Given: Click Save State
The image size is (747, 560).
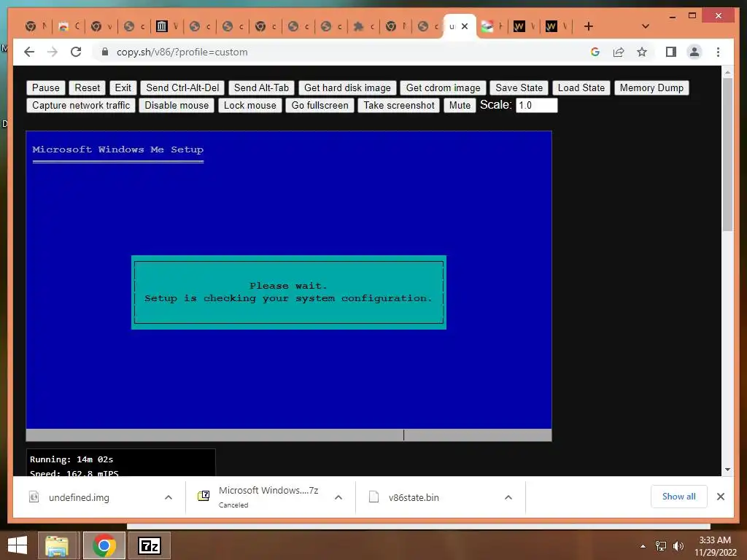Looking at the screenshot, I should (x=519, y=87).
